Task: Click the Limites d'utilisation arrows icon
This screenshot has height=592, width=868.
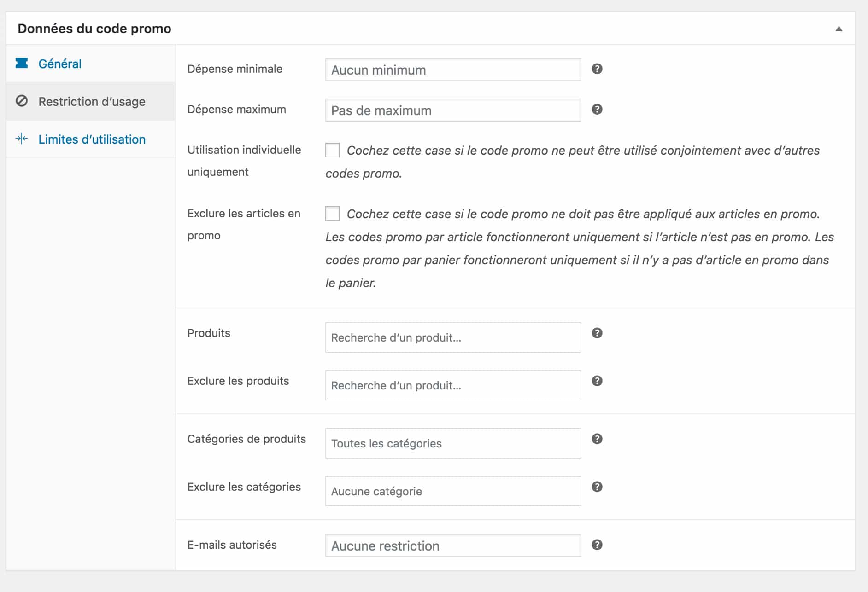Action: click(22, 139)
